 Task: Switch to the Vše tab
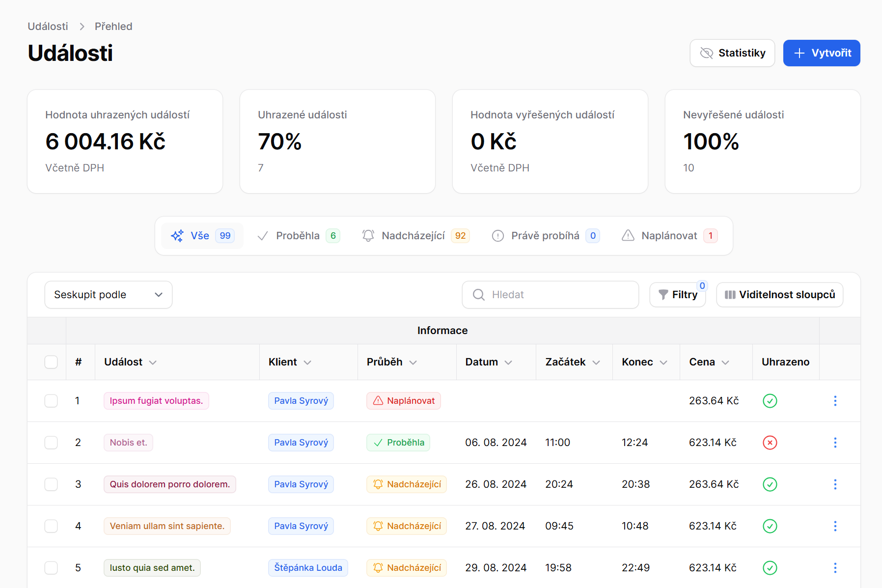tap(202, 236)
